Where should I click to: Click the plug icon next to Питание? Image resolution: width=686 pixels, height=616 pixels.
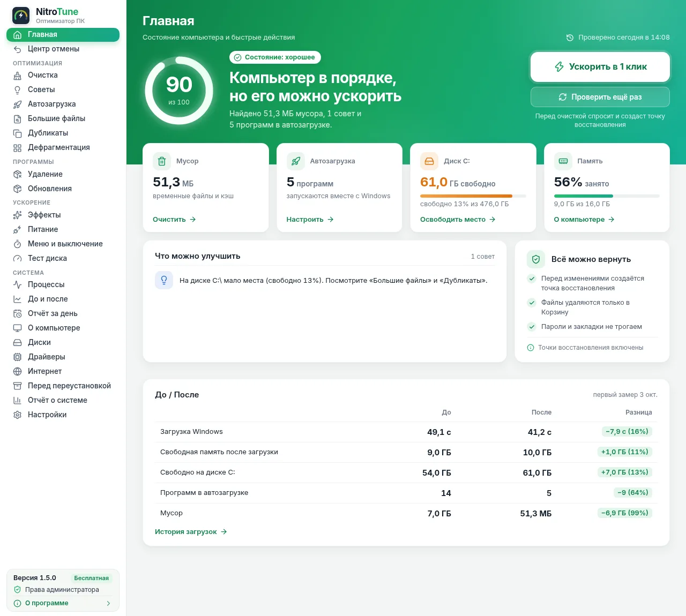coord(17,229)
